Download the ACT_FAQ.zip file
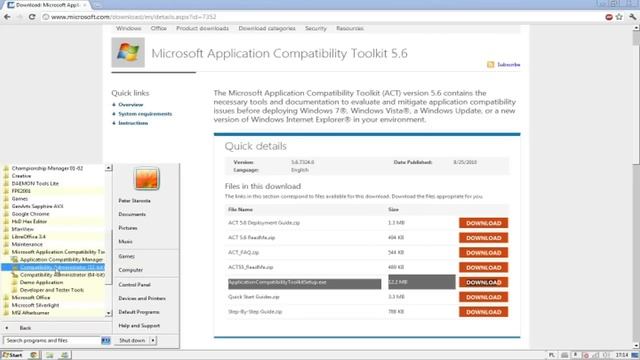 (x=484, y=253)
